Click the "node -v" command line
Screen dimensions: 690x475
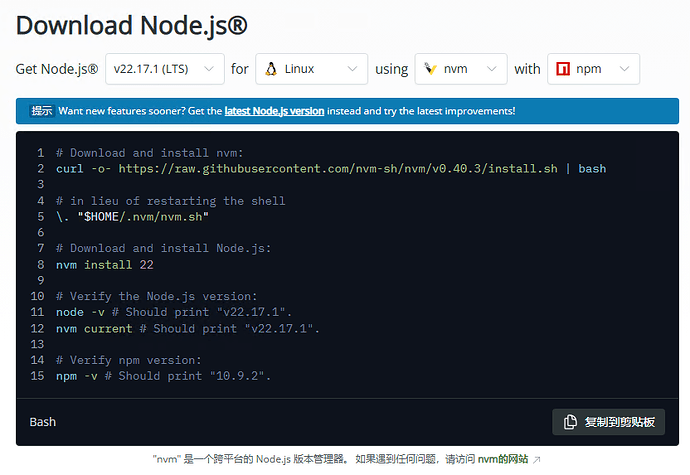(174, 312)
